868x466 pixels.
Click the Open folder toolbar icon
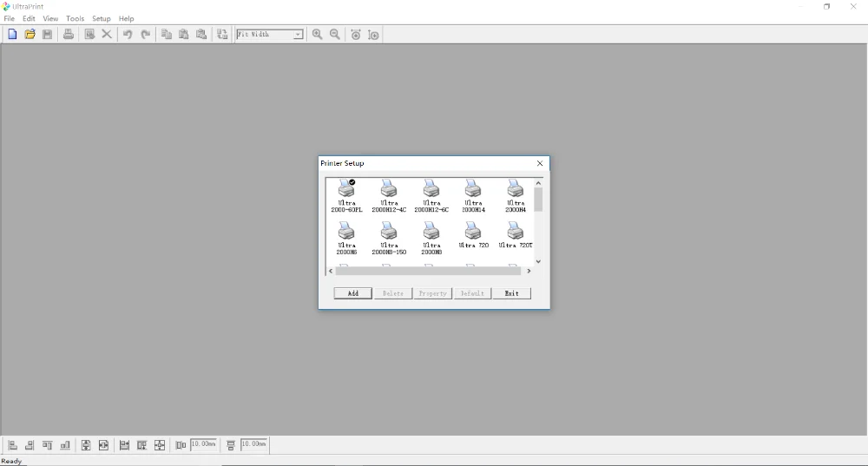[30, 35]
